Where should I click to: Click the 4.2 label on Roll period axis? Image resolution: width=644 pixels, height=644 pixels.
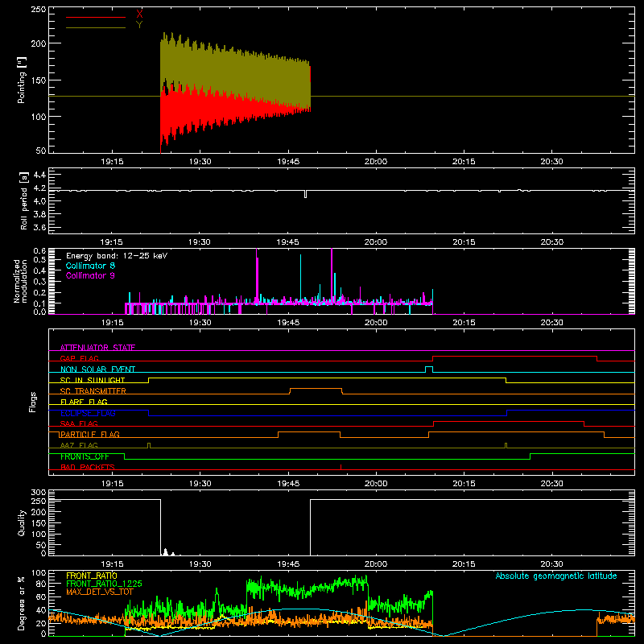(x=39, y=188)
